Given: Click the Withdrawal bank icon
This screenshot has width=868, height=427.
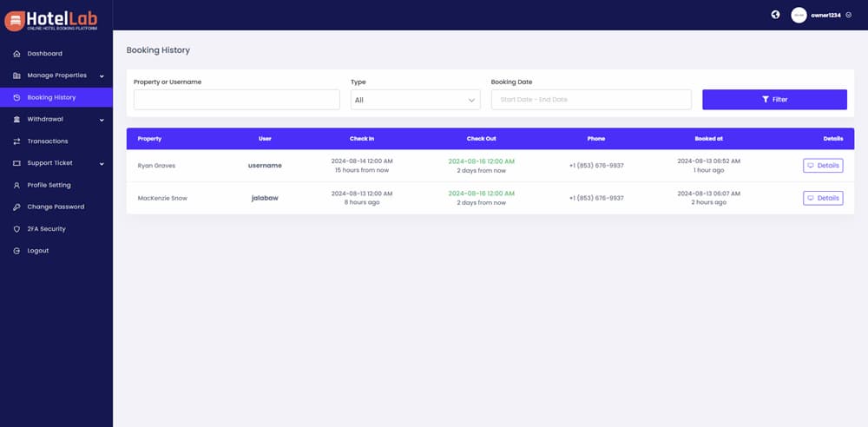Looking at the screenshot, I should 16,119.
